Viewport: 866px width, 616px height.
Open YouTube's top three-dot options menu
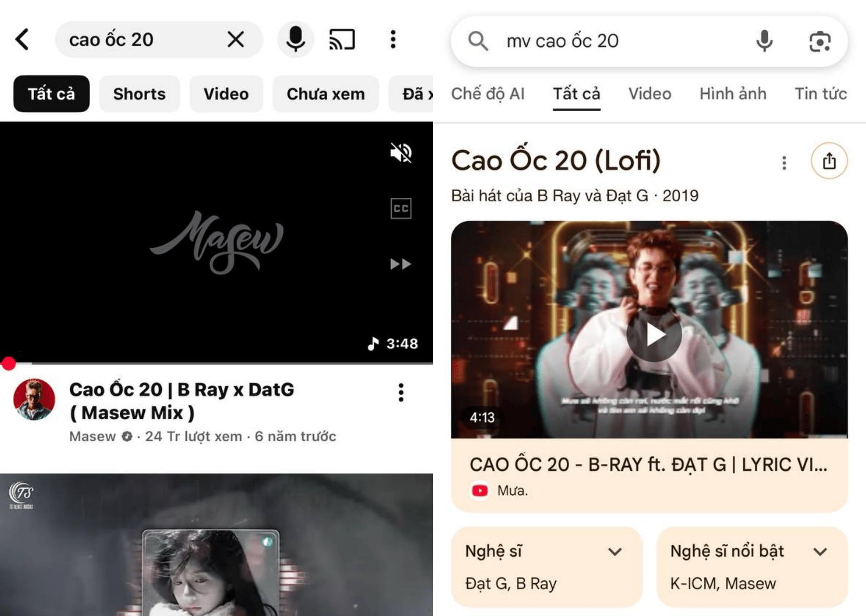tap(393, 39)
